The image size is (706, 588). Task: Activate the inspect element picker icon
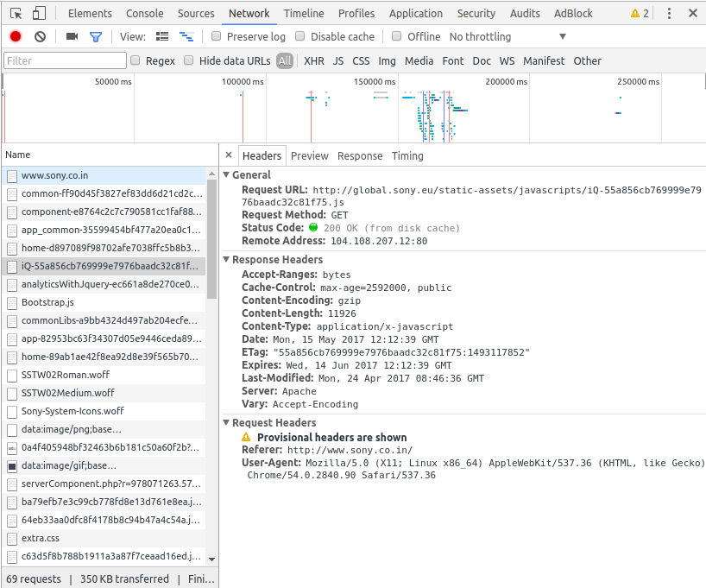[16, 14]
